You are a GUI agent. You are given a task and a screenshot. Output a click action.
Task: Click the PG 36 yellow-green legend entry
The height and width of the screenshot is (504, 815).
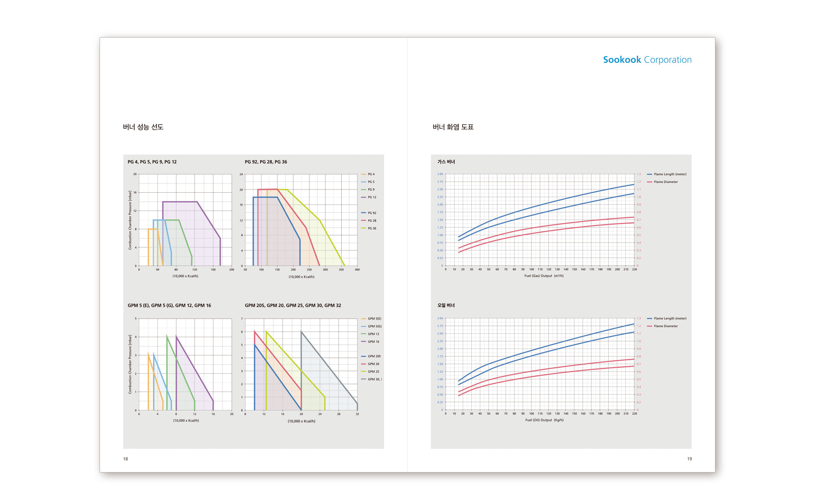[x=371, y=228]
